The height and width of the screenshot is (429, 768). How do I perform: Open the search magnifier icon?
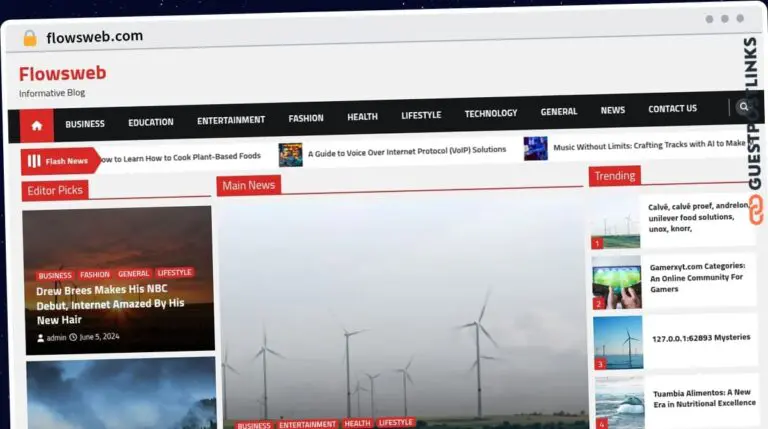coord(743,107)
